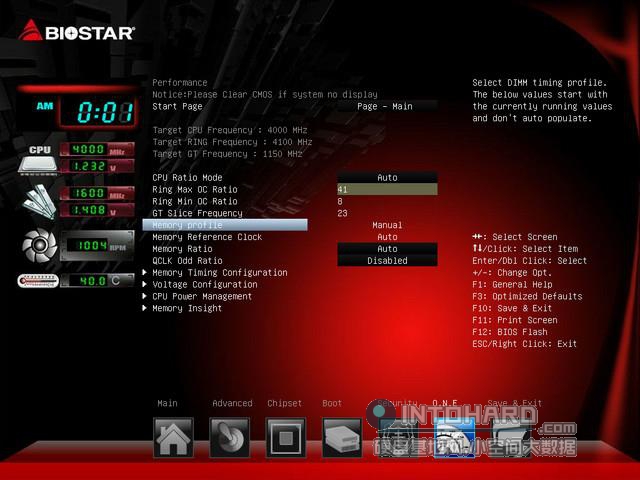Image resolution: width=640 pixels, height=480 pixels.
Task: Select the Memory Reference Clock label
Action: point(207,237)
